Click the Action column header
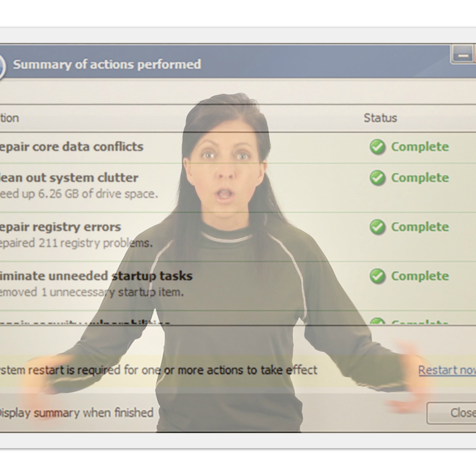This screenshot has width=476, height=476. pyautogui.click(x=9, y=118)
